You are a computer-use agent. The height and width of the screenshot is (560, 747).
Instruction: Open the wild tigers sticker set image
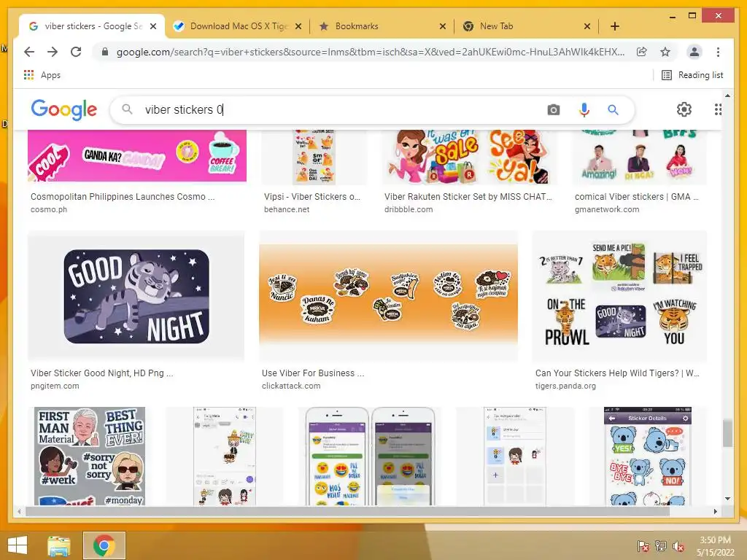[x=619, y=296]
